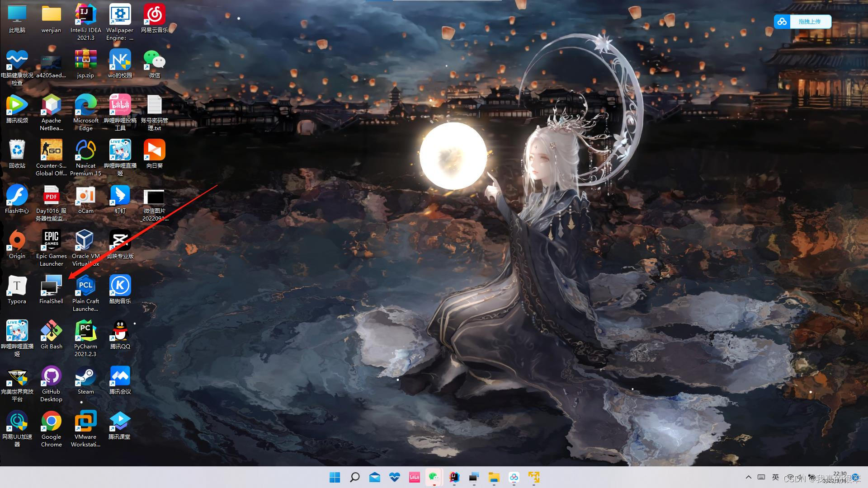Select the 剪映专业版 desktop icon
This screenshot has height=488, width=868.
pyautogui.click(x=120, y=245)
